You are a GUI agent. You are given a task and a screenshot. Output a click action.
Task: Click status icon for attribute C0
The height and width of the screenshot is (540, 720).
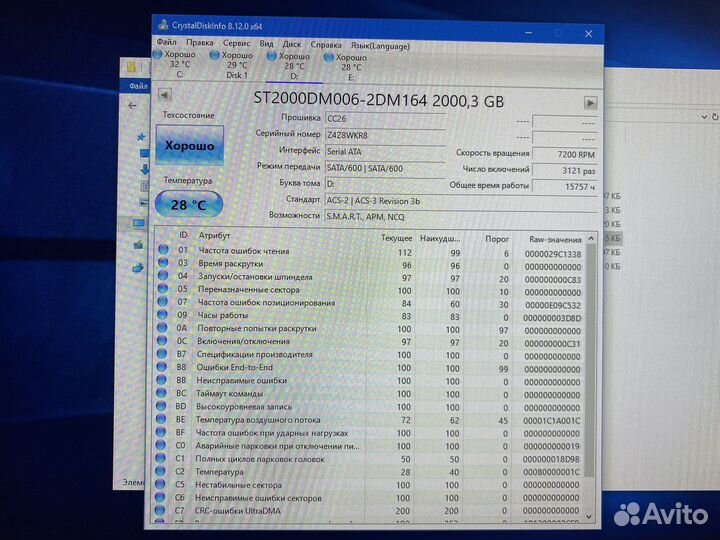160,444
